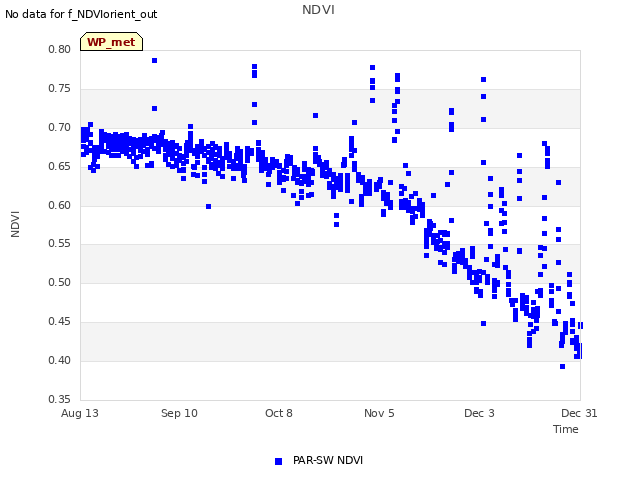640x480 pixels.
Task: Click the vertical NDVI y-axis title
Action: tap(15, 224)
